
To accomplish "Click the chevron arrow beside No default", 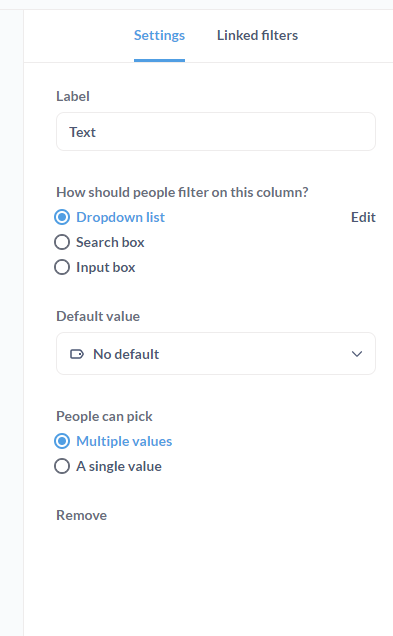I will tap(357, 354).
